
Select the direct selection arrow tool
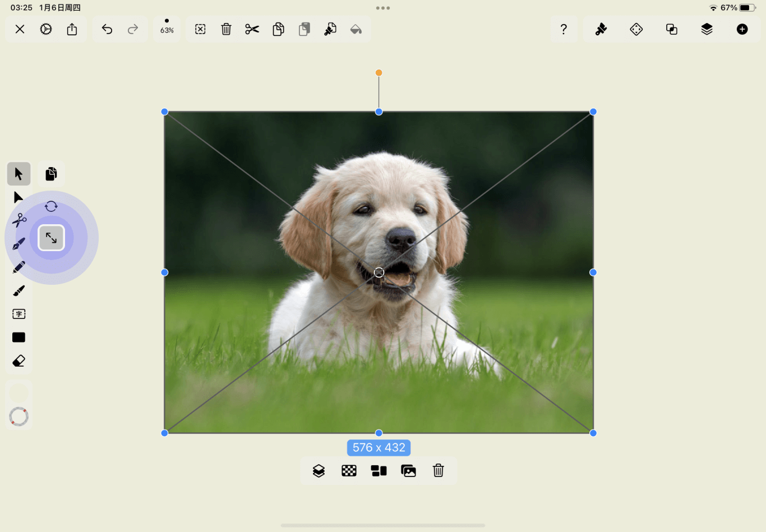coord(19,197)
